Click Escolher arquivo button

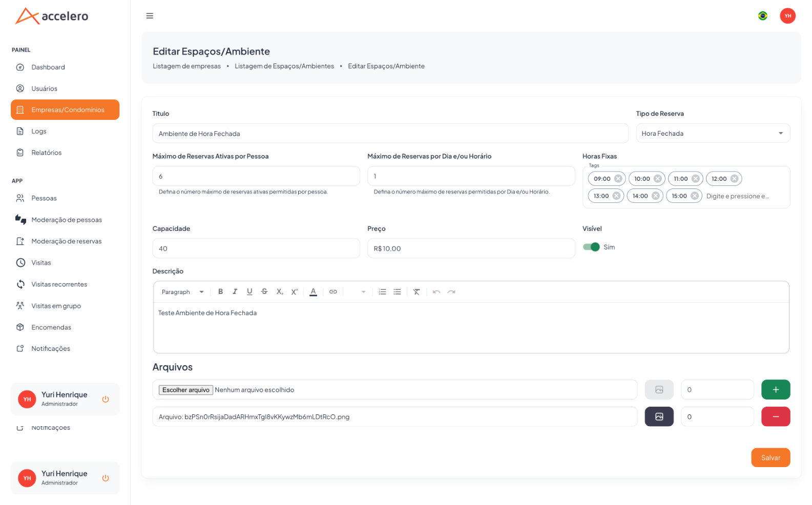pos(186,390)
